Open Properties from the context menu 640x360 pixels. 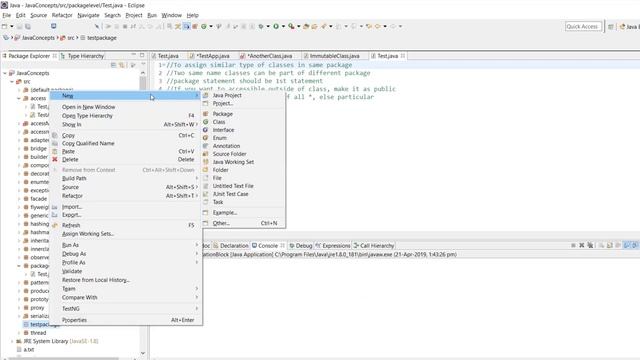(x=74, y=320)
